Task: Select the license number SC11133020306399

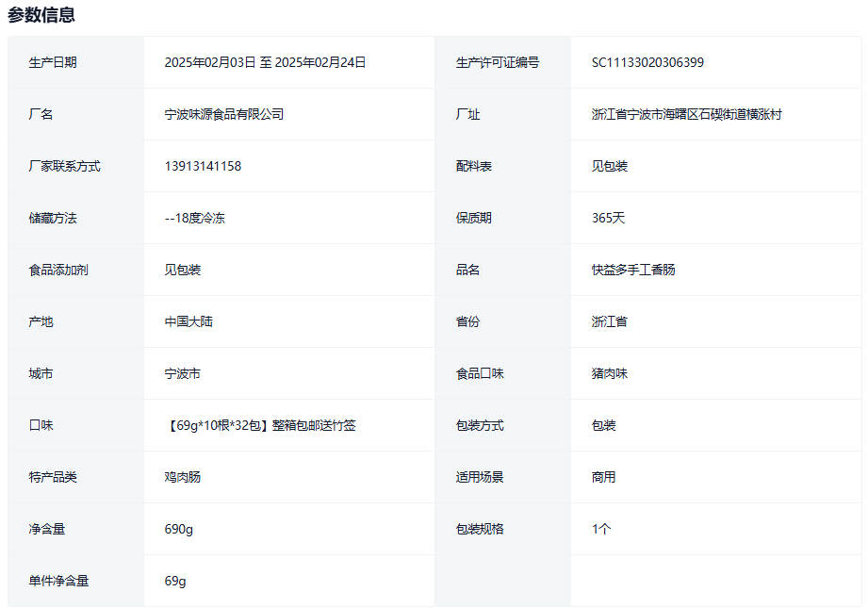Action: pos(647,62)
